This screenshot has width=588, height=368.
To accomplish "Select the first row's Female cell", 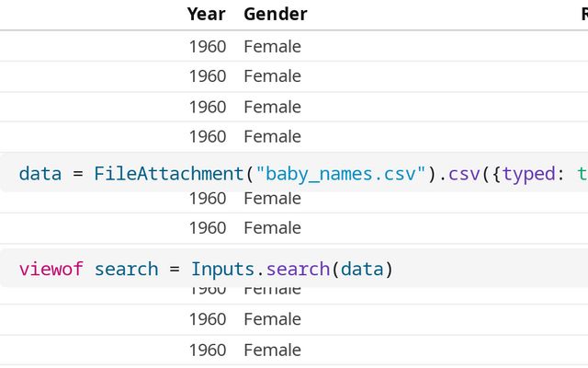I will (272, 47).
